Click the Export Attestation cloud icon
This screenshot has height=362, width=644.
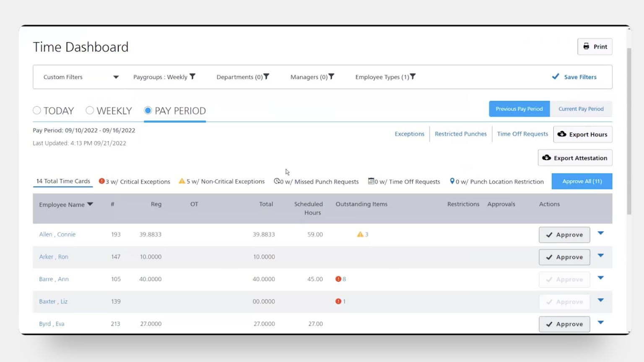(547, 158)
